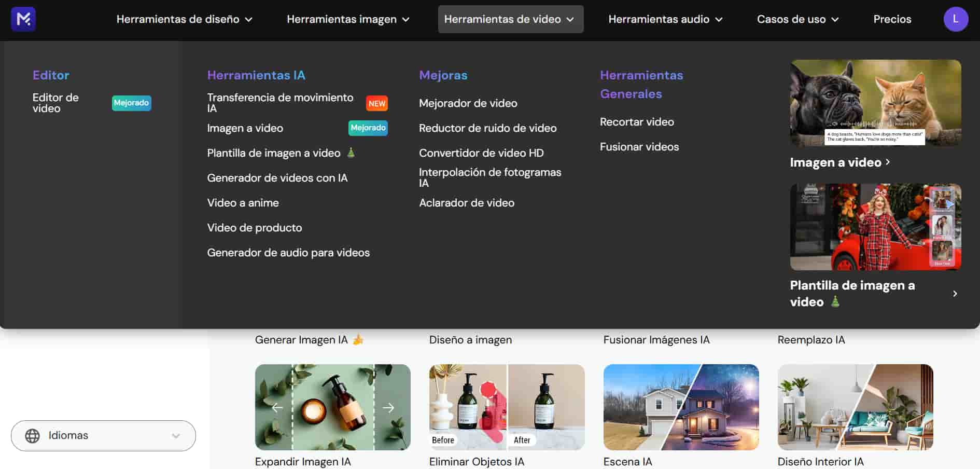Expand the Idiomas language selector

tap(175, 436)
